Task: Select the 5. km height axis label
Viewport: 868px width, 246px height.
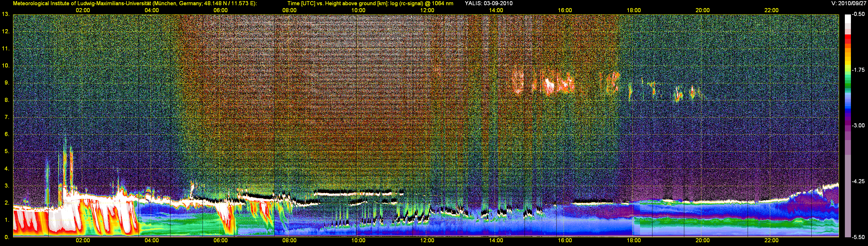Action: 7,151
